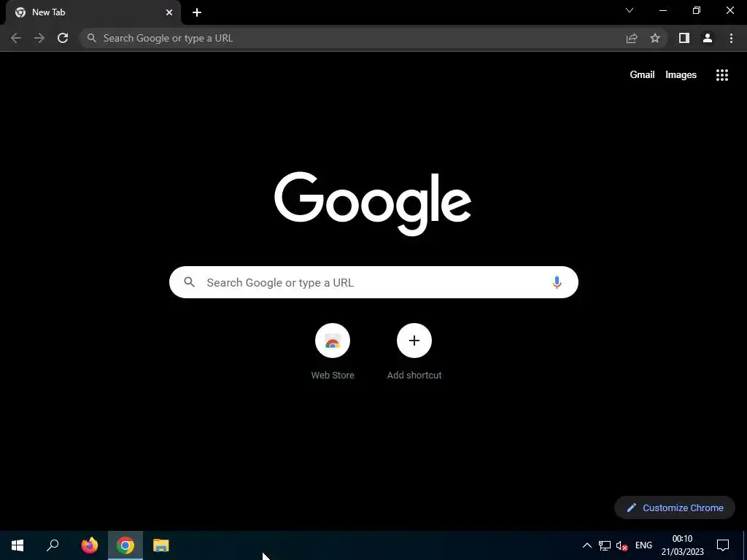Start voice search with microphone icon
747x560 pixels.
pos(557,282)
